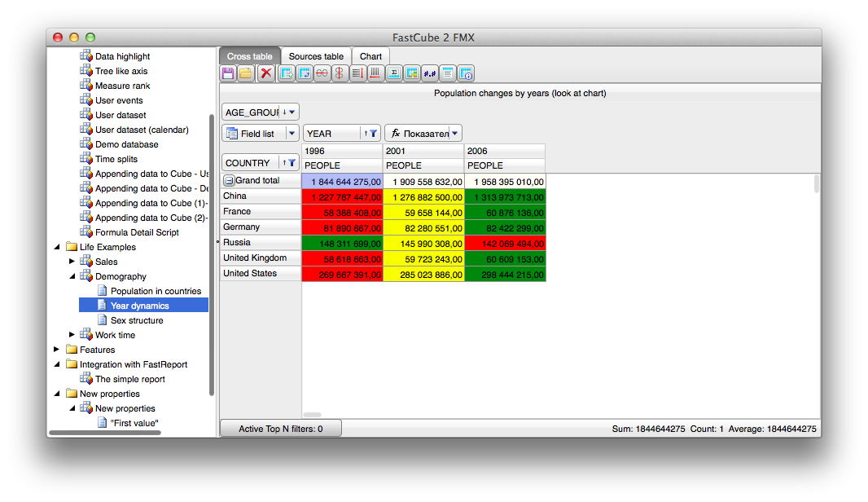Click the red X clear icon
The height and width of the screenshot is (502, 868).
[x=266, y=73]
